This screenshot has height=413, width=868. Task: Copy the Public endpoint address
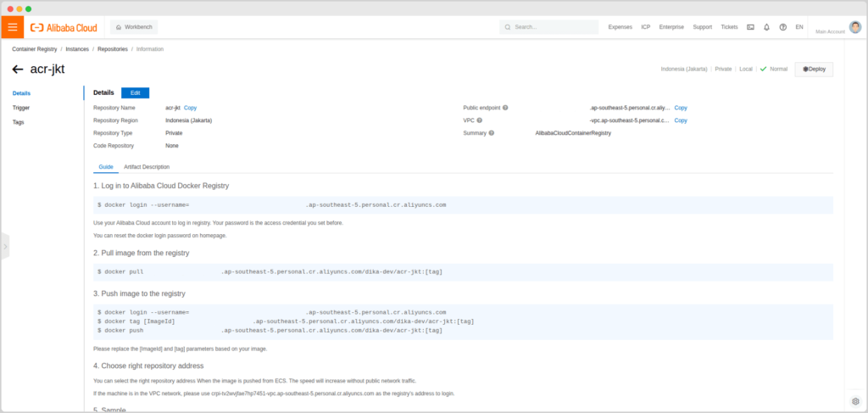click(681, 108)
